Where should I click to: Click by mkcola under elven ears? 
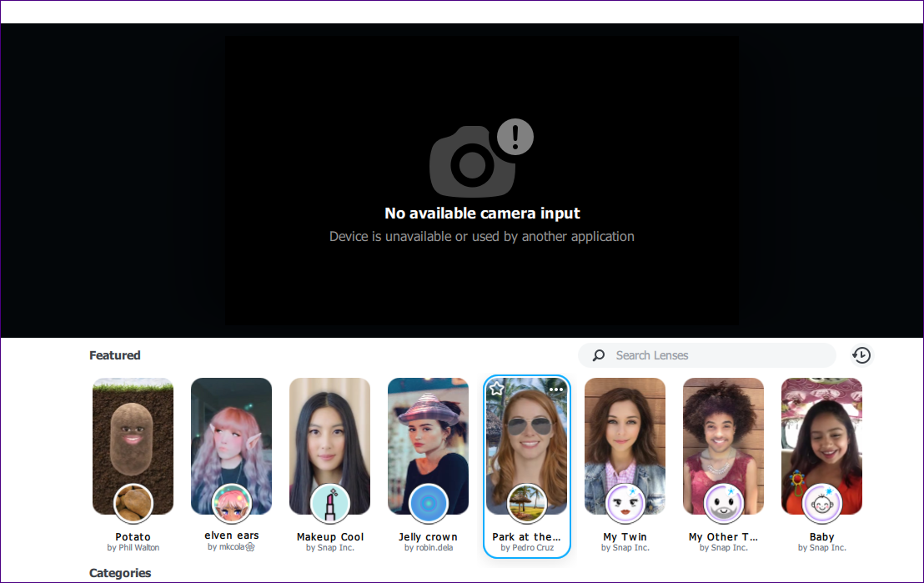coord(231,547)
